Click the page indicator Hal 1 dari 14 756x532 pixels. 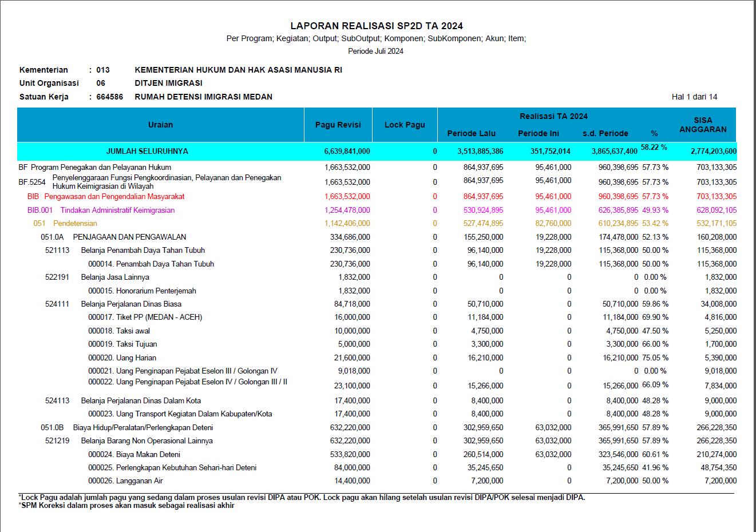[x=694, y=97]
